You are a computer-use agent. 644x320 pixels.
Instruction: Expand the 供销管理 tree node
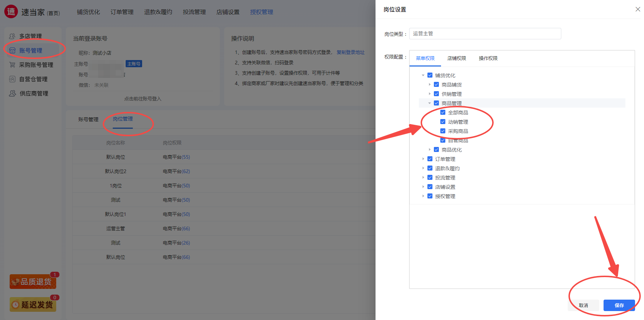[x=430, y=94]
